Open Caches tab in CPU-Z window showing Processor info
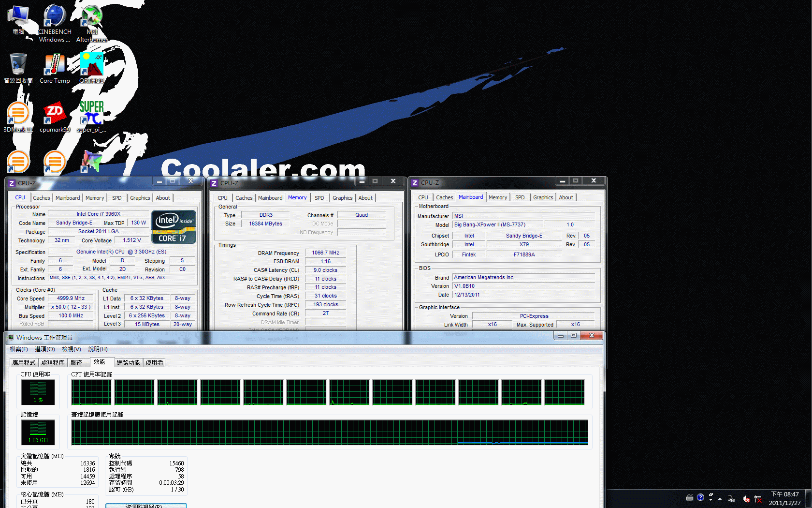 click(42, 198)
